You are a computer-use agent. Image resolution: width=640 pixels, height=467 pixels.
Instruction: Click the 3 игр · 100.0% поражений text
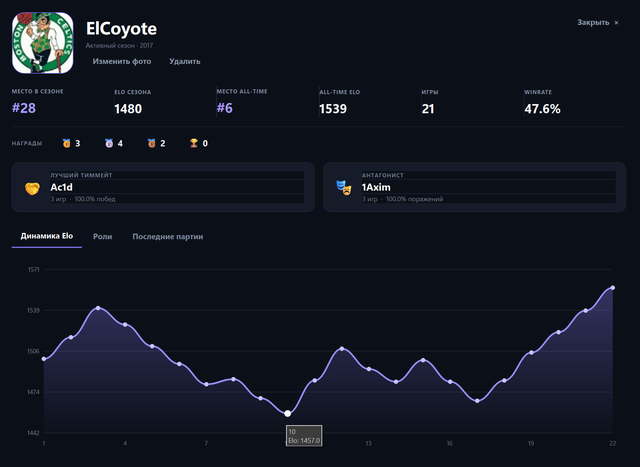(402, 199)
